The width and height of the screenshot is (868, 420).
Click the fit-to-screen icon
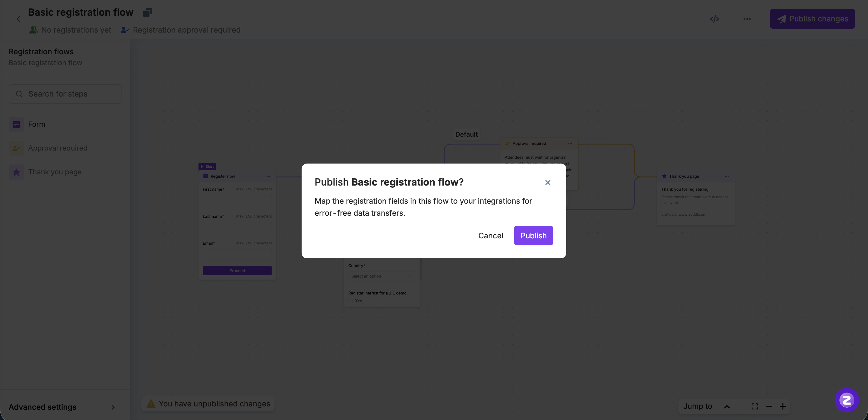754,406
